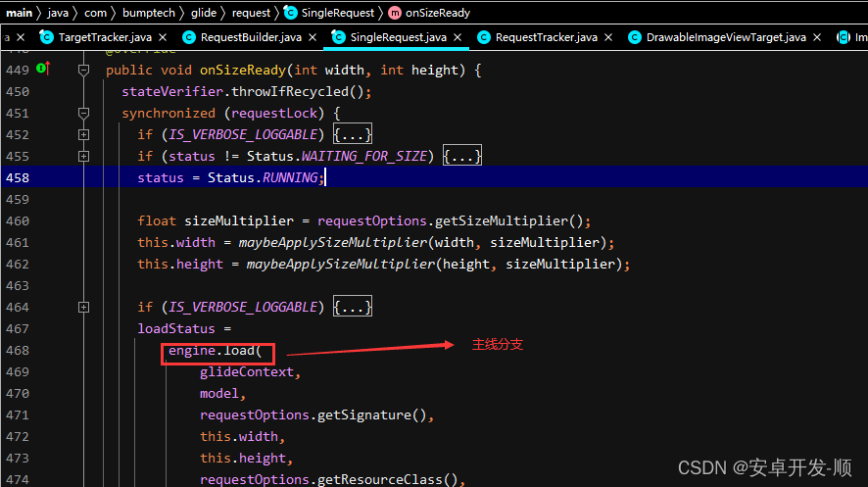Click the implements-method gutter icon on line 449
Viewport: 868px width, 487px height.
42,70
